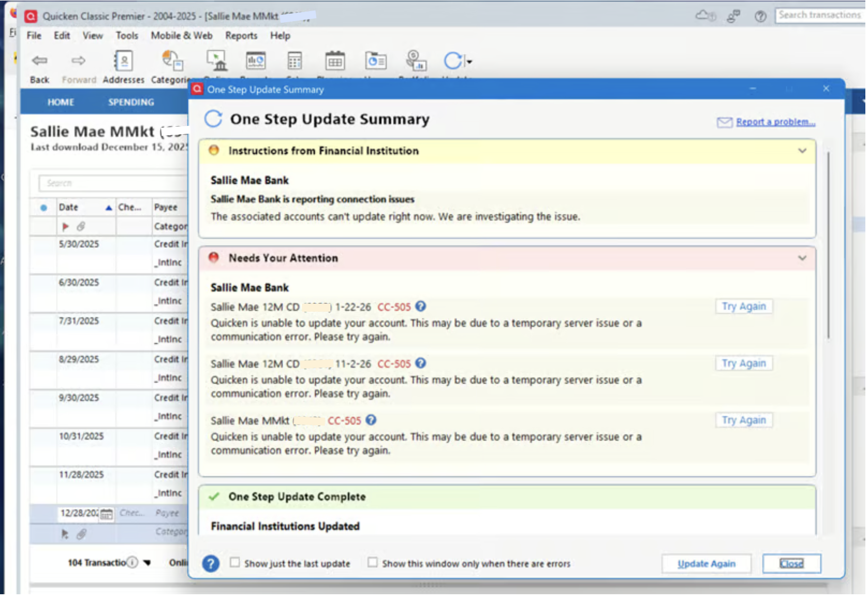Image resolution: width=868 pixels, height=599 pixels.
Task: Open the calculator toolbar icon
Action: coord(295,61)
